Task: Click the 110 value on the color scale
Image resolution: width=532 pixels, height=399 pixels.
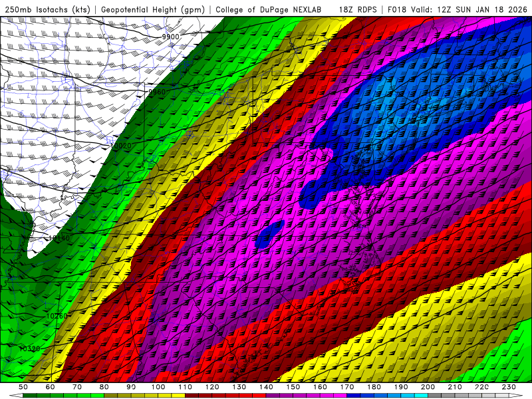Action: coord(185,387)
